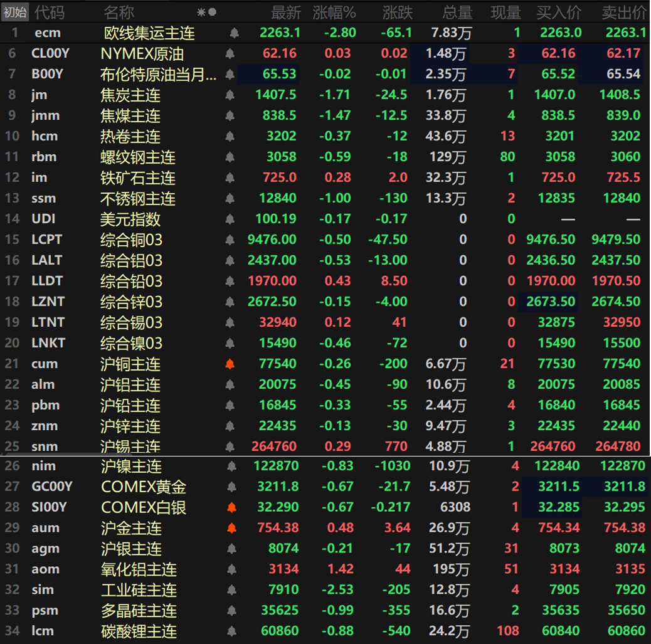
Task: Sort by the 代码 column header
Action: point(50,13)
